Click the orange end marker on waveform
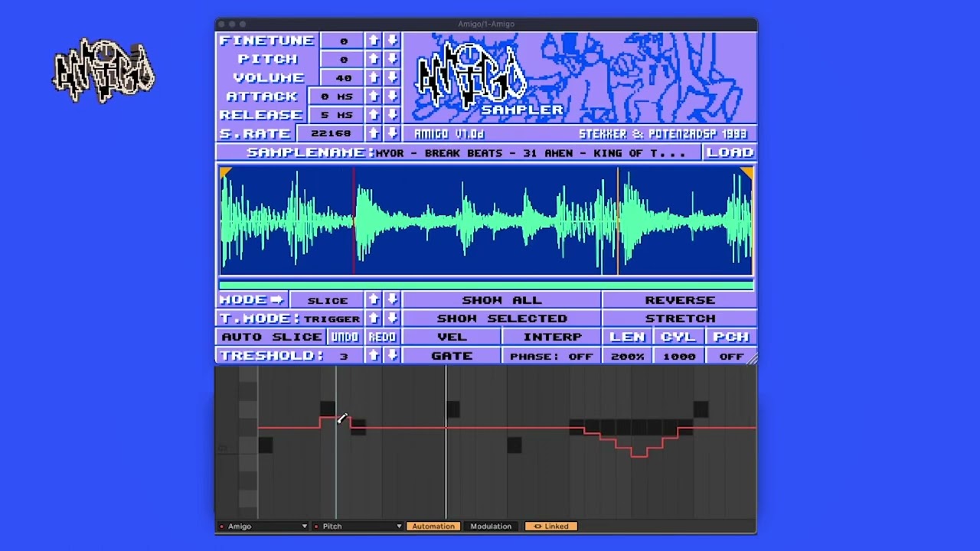The width and height of the screenshot is (980, 551). coord(746,174)
